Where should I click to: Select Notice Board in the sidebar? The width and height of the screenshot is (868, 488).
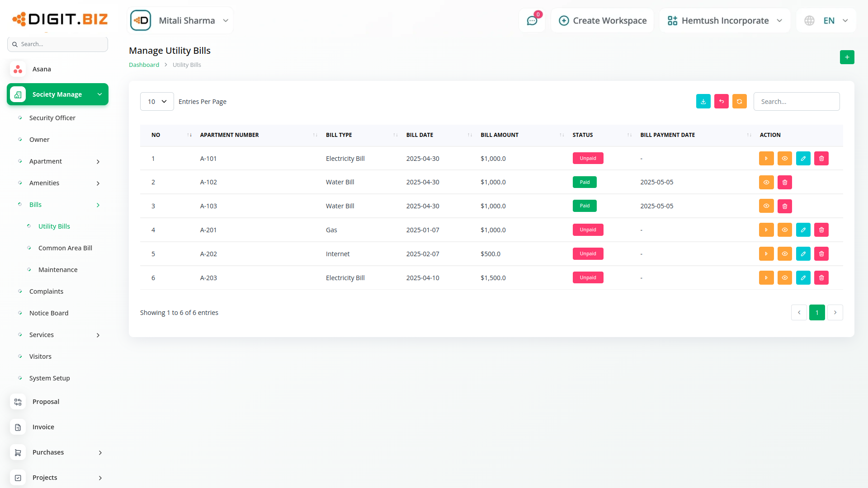click(x=49, y=313)
